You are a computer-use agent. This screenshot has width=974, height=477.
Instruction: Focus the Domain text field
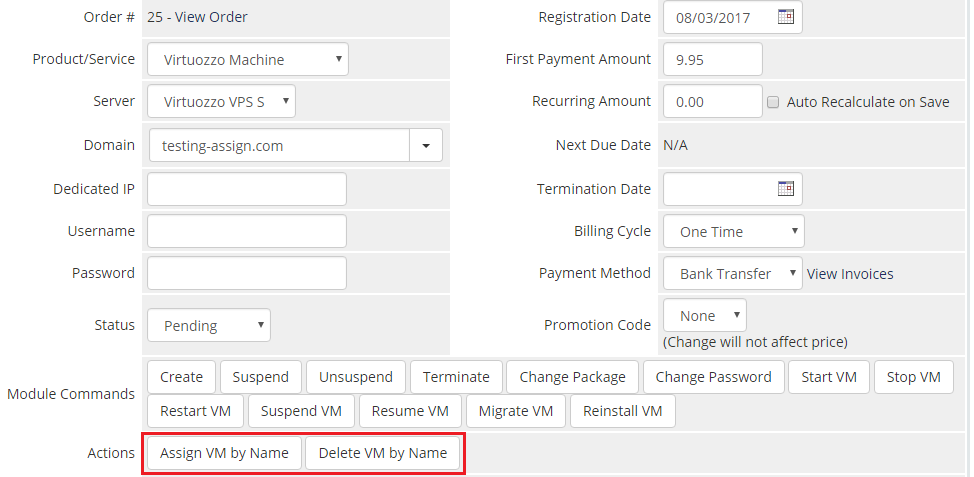tap(280, 145)
